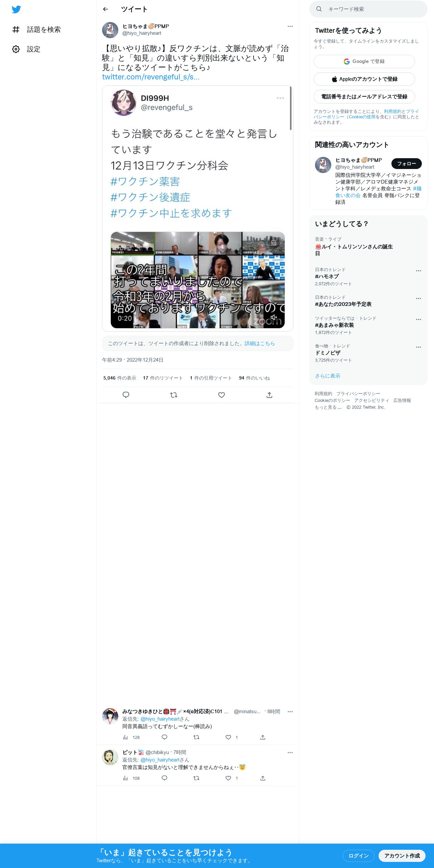
Task: Open 利用規約 link in signup notice
Action: 392,112
